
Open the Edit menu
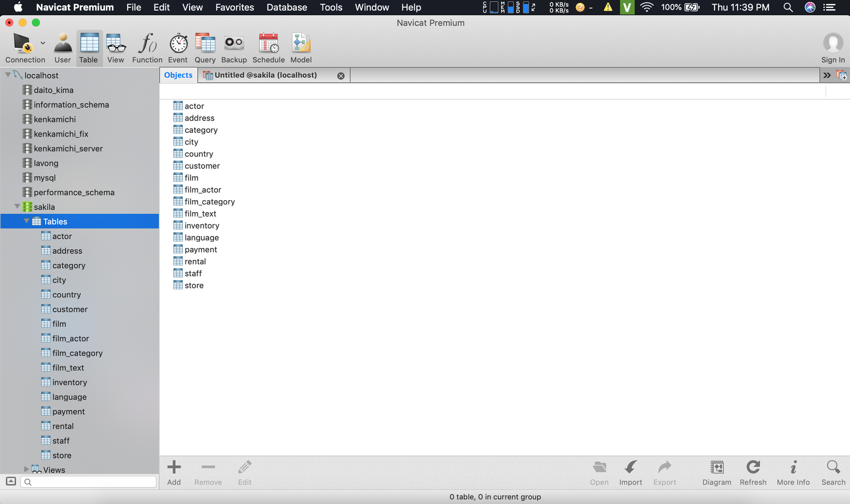[161, 7]
